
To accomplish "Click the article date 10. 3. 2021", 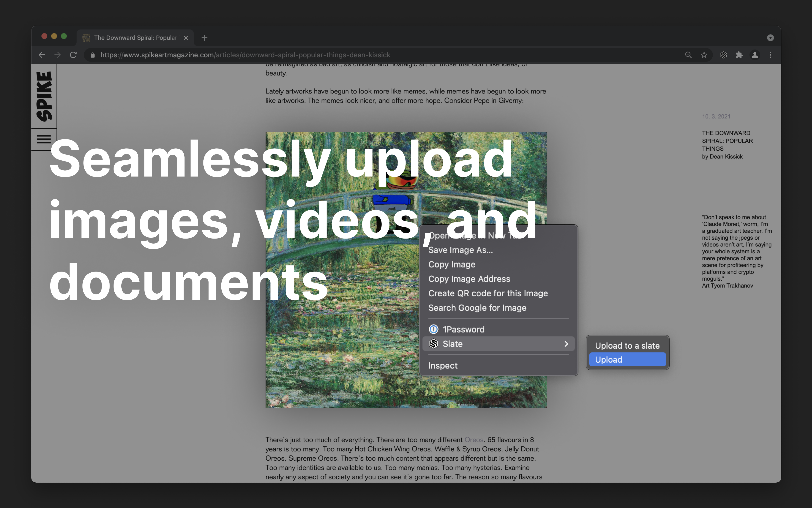I will [716, 116].
